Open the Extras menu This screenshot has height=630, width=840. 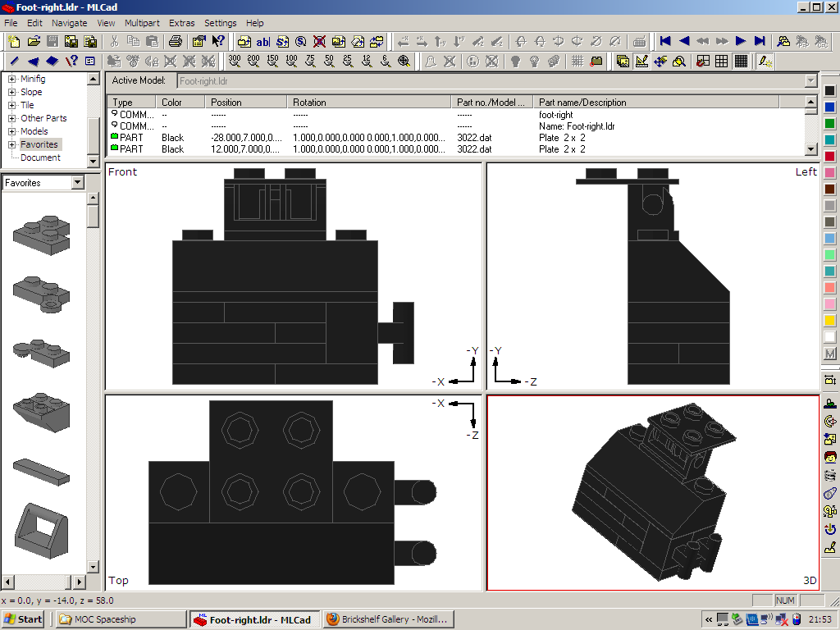pos(182,23)
